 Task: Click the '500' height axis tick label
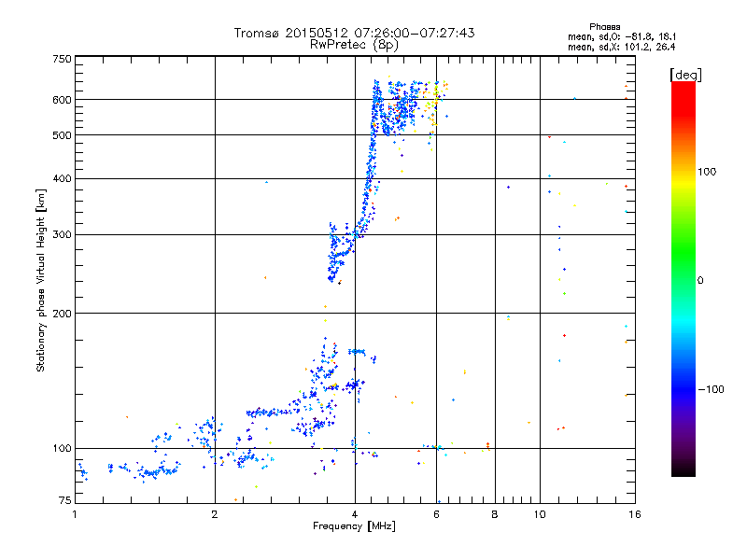point(62,135)
